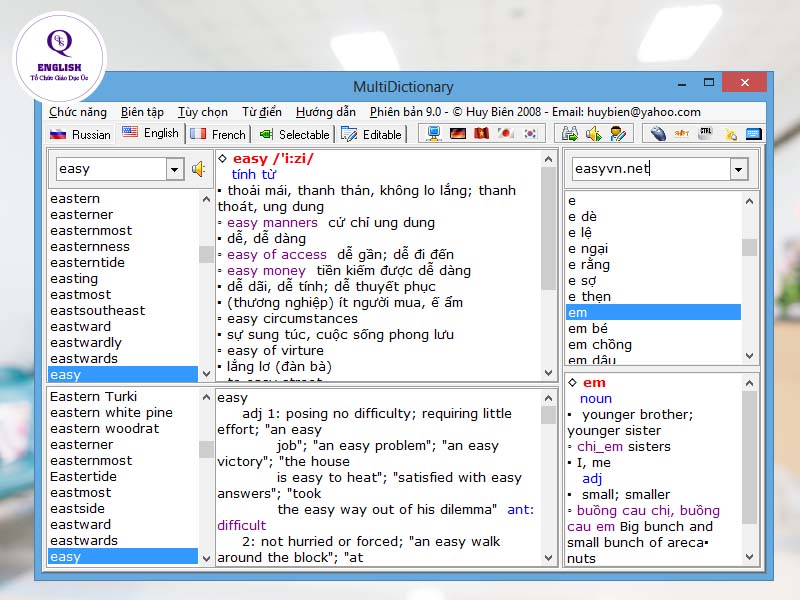
Task: Select the Korean flag dictionary icon
Action: pyautogui.click(x=530, y=134)
